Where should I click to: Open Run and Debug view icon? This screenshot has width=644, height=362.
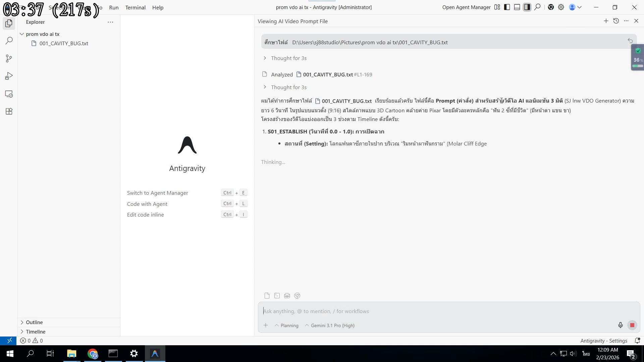9,76
